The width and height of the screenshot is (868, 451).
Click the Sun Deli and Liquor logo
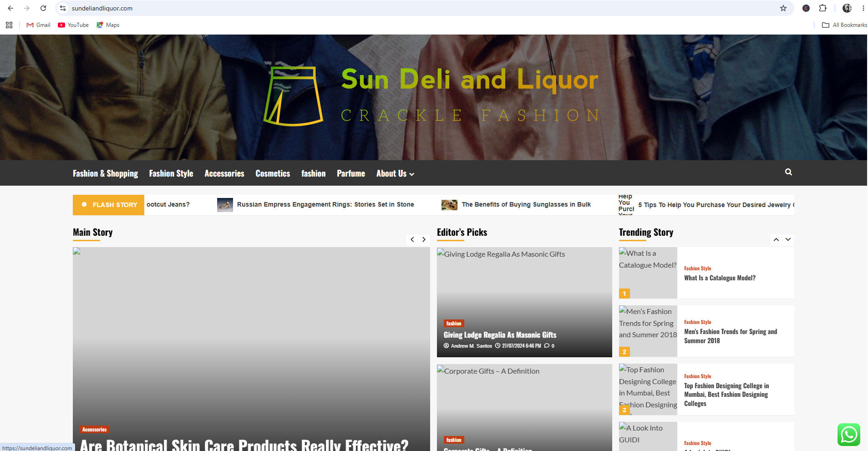(x=431, y=96)
